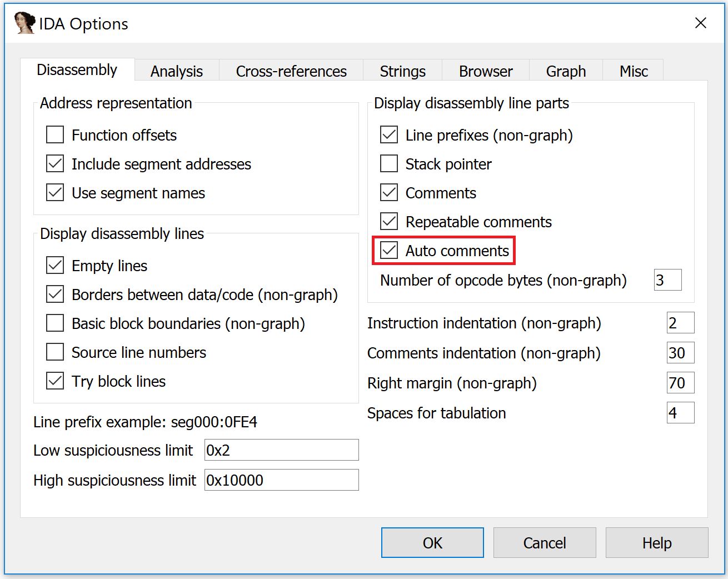Image resolution: width=728 pixels, height=579 pixels.
Task: Focus the High suspiciousness limit field
Action: pyautogui.click(x=282, y=480)
